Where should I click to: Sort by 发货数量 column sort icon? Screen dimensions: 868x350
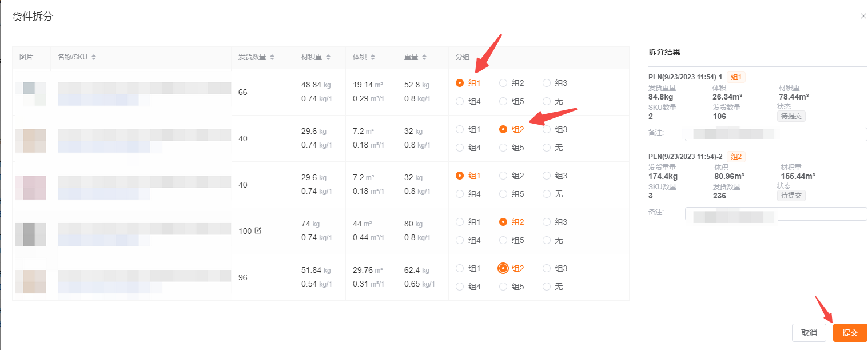272,57
